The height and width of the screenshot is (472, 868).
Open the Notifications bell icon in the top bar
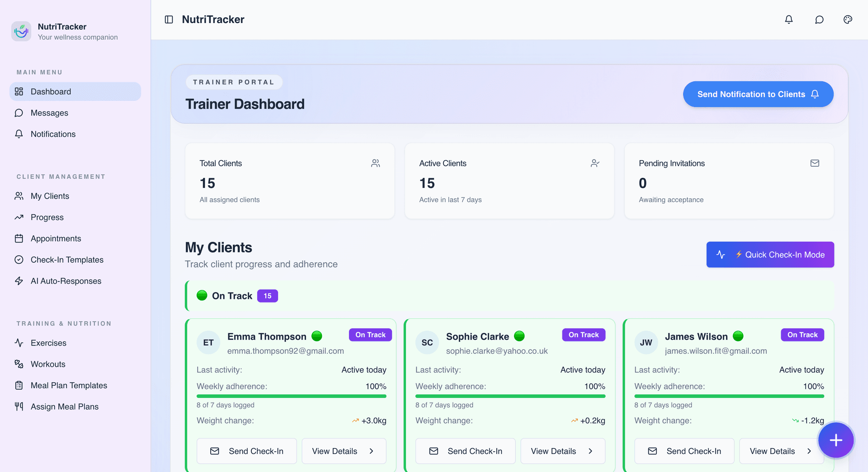pos(788,19)
